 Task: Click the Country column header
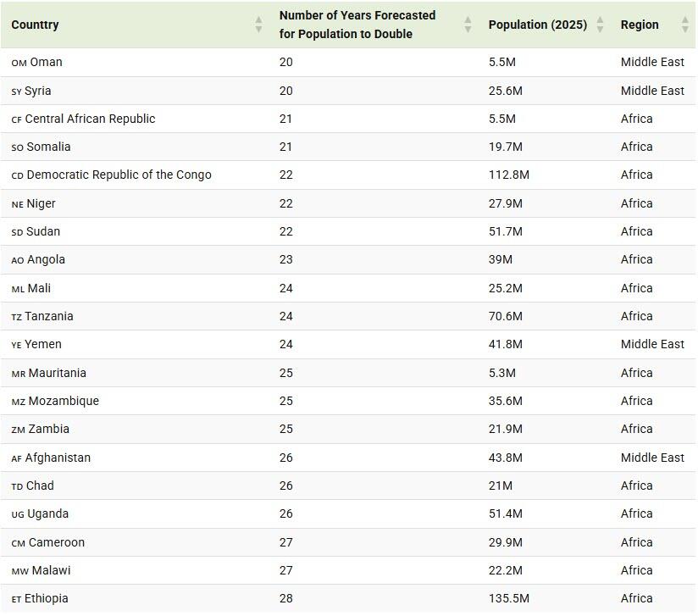click(x=35, y=25)
